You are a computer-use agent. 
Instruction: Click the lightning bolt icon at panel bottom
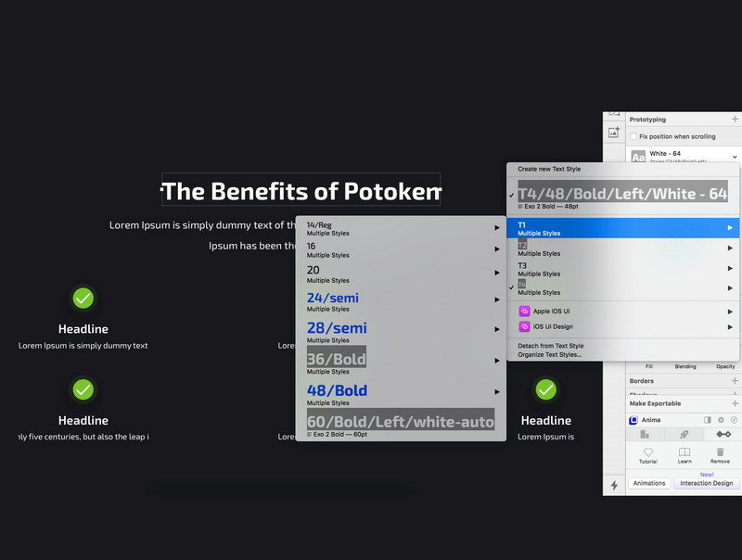614,485
